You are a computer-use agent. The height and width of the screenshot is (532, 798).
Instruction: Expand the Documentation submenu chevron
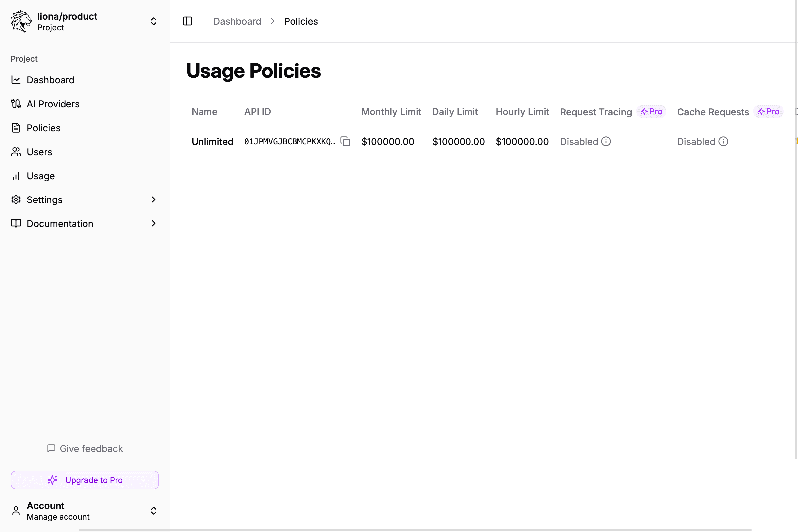click(x=153, y=223)
